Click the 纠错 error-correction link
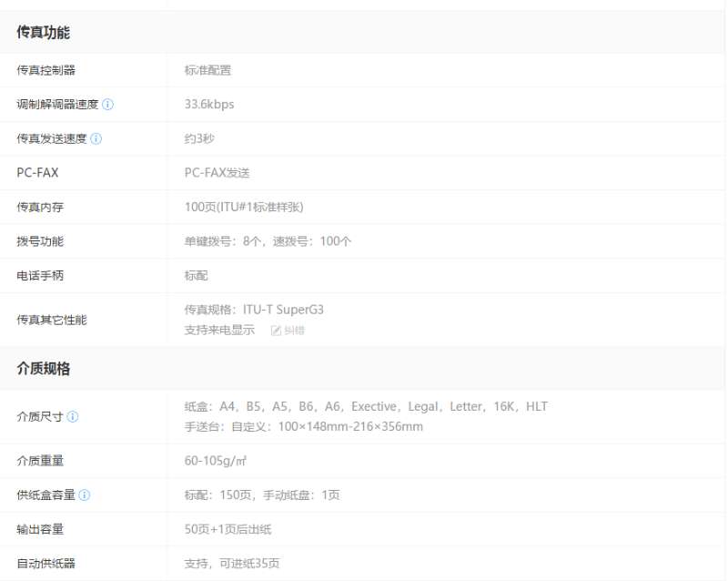The width and height of the screenshot is (728, 581). tap(294, 331)
